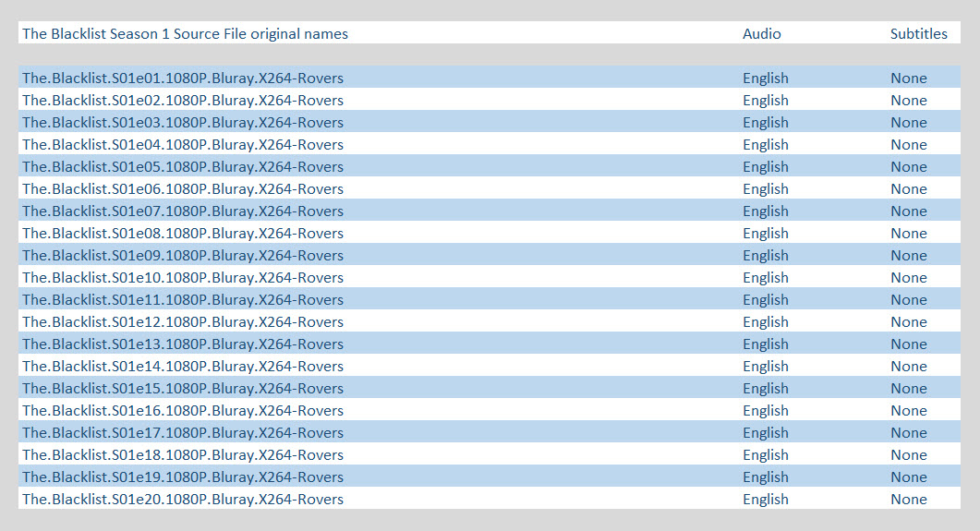Select file name The.Blacklist.S01e10.1080P.Bluray.X264-Rovers
The height and width of the screenshot is (531, 980).
[x=183, y=278]
